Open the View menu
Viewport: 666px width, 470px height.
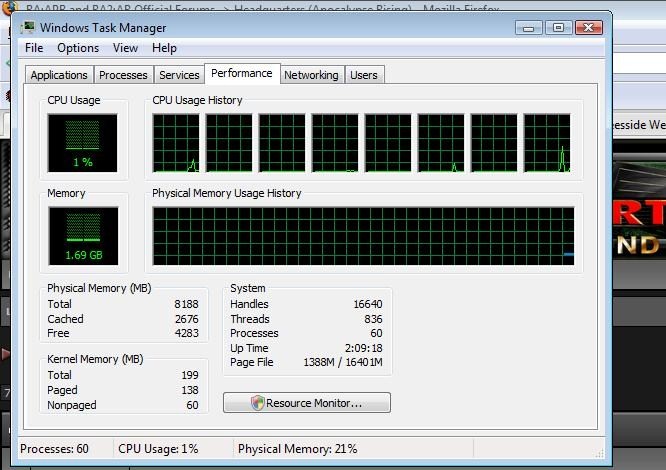tap(126, 48)
